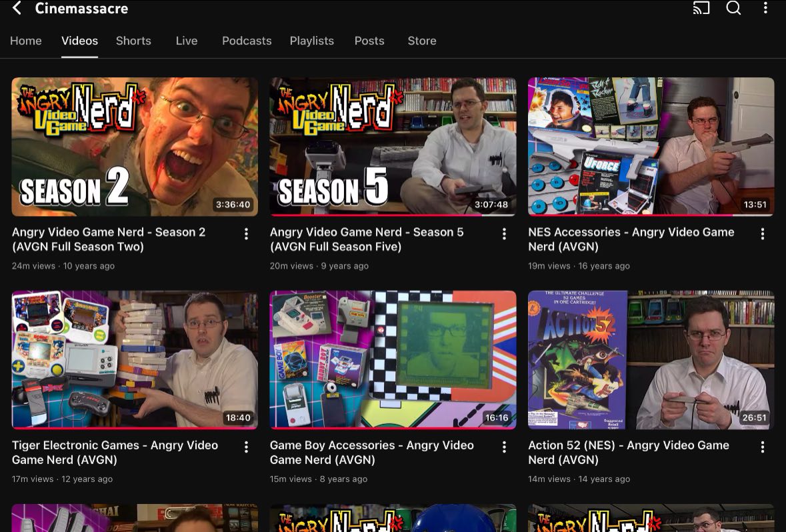Tap the 3:36:40 duration badge

coord(233,205)
